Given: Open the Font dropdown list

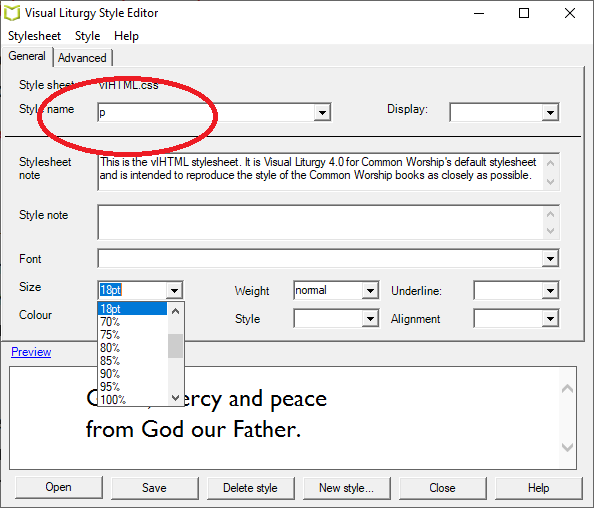Looking at the screenshot, I should point(550,259).
